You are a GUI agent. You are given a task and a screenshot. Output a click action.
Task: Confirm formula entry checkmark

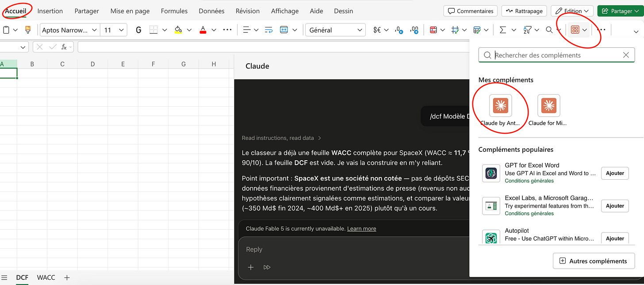(52, 47)
